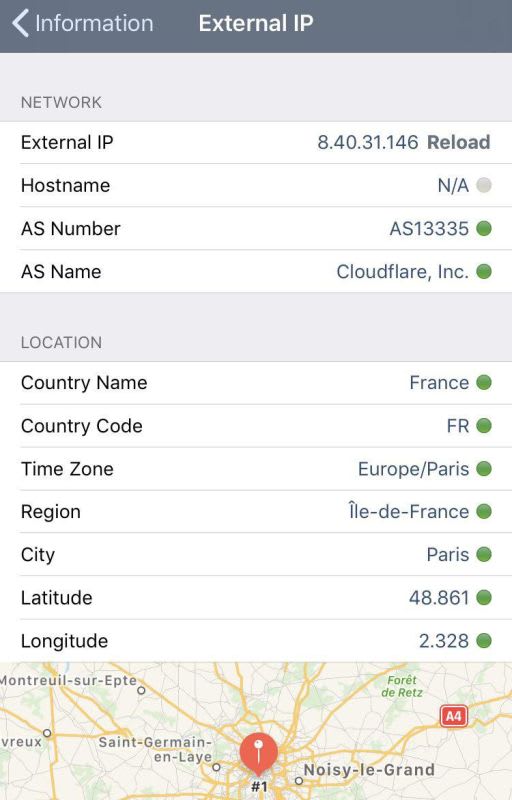Tap the green AS Number status dot
512x800 pixels.
coord(483,228)
